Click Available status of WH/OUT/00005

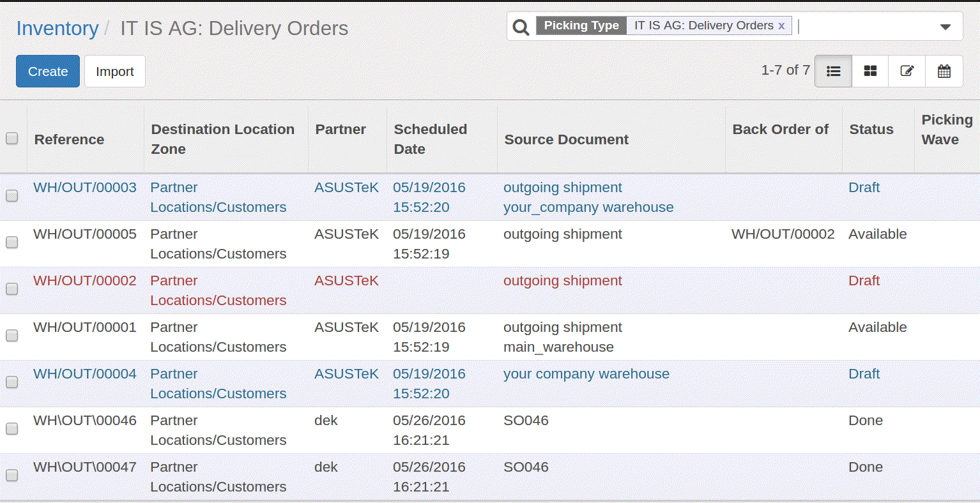point(877,234)
